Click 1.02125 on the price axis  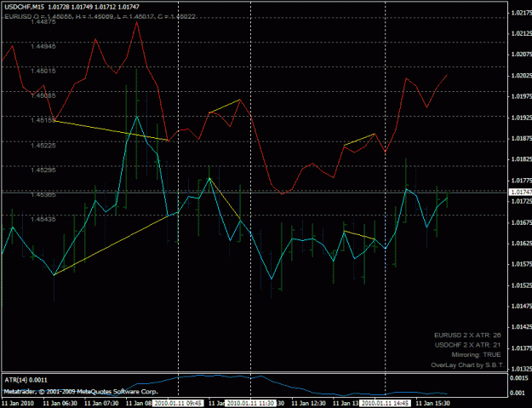pyautogui.click(x=522, y=33)
